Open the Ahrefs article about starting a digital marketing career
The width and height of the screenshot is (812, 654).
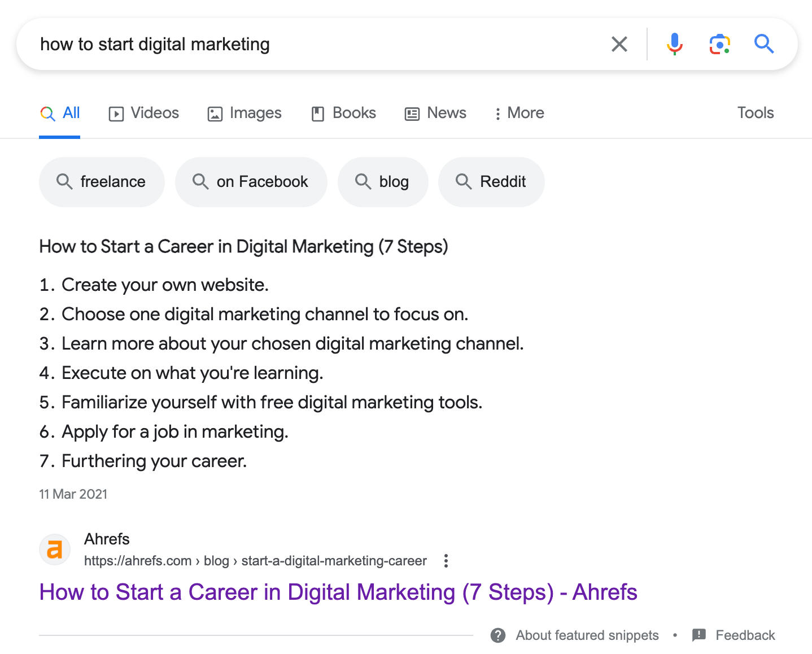pyautogui.click(x=338, y=592)
